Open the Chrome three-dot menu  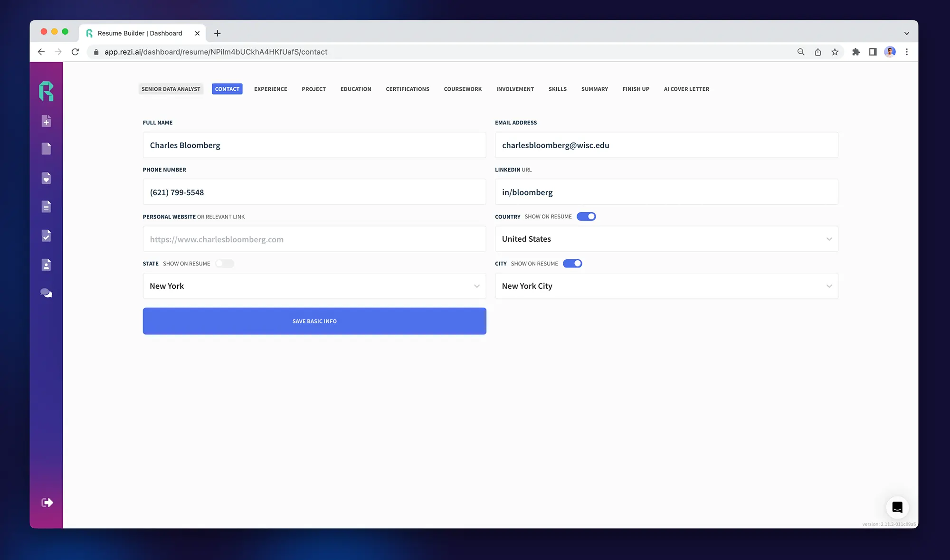click(907, 52)
